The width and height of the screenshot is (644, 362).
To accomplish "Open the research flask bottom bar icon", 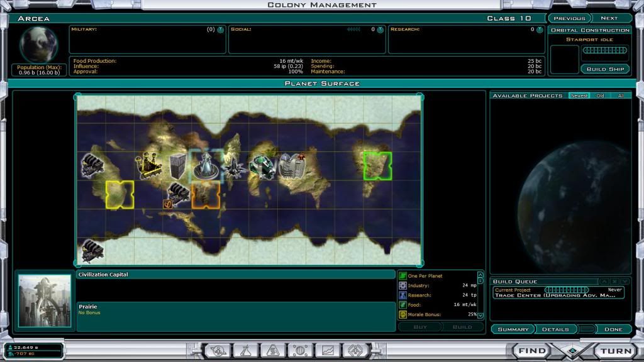I will point(246,351).
